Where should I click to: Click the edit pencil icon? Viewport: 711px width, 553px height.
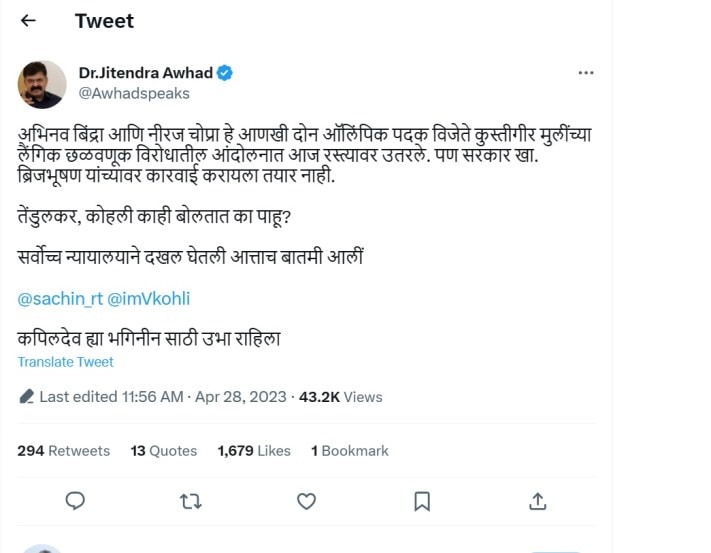point(26,397)
